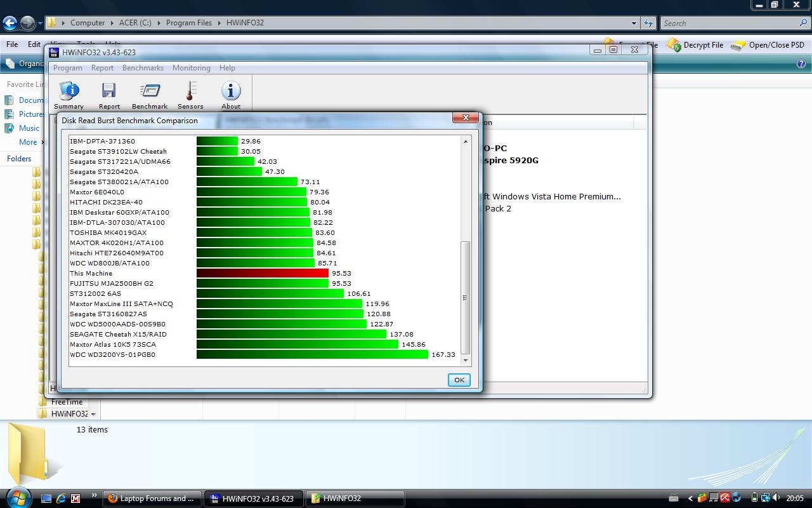The image size is (812, 508).
Task: Open Internet Explorer quick launch icon
Action: 61,498
